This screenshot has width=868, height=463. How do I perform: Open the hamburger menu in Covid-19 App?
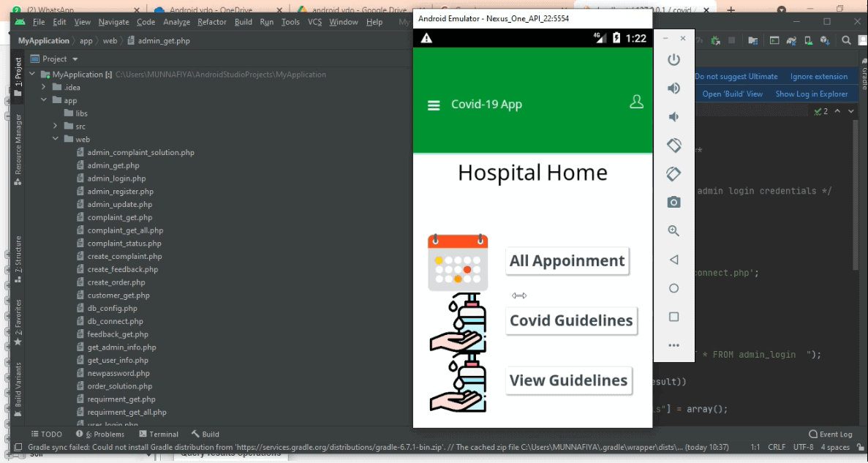click(x=434, y=105)
